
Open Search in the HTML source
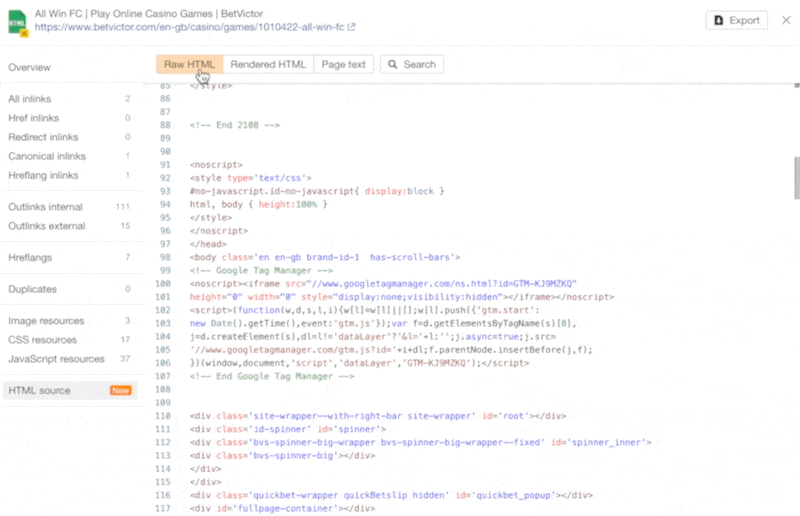[412, 64]
